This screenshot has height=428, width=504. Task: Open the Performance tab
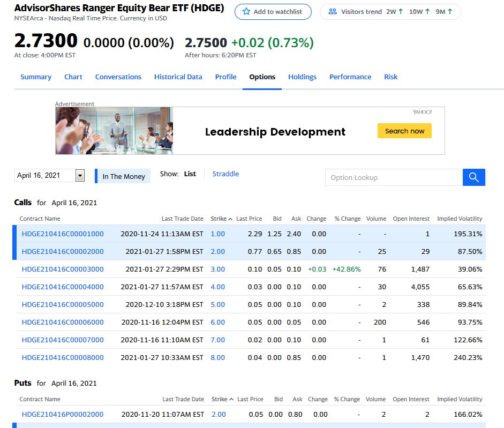tap(350, 77)
